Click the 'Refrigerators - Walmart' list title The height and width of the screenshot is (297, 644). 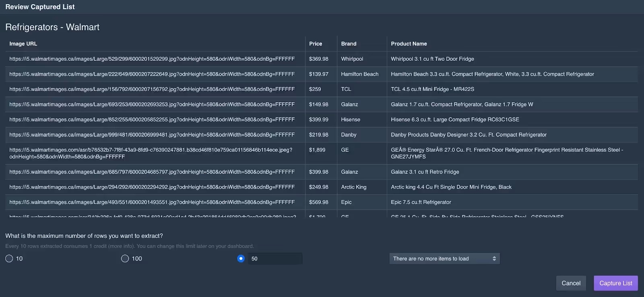(x=52, y=27)
